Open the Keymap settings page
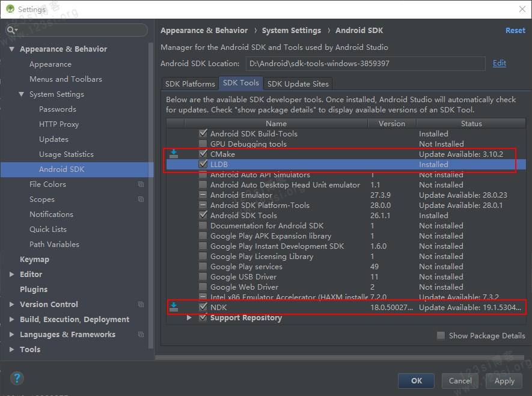 pos(34,260)
